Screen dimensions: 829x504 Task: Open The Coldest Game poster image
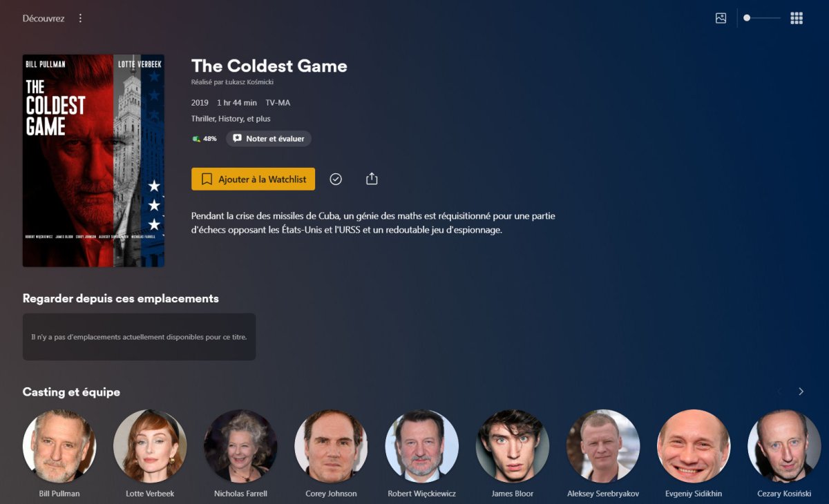[x=93, y=161]
